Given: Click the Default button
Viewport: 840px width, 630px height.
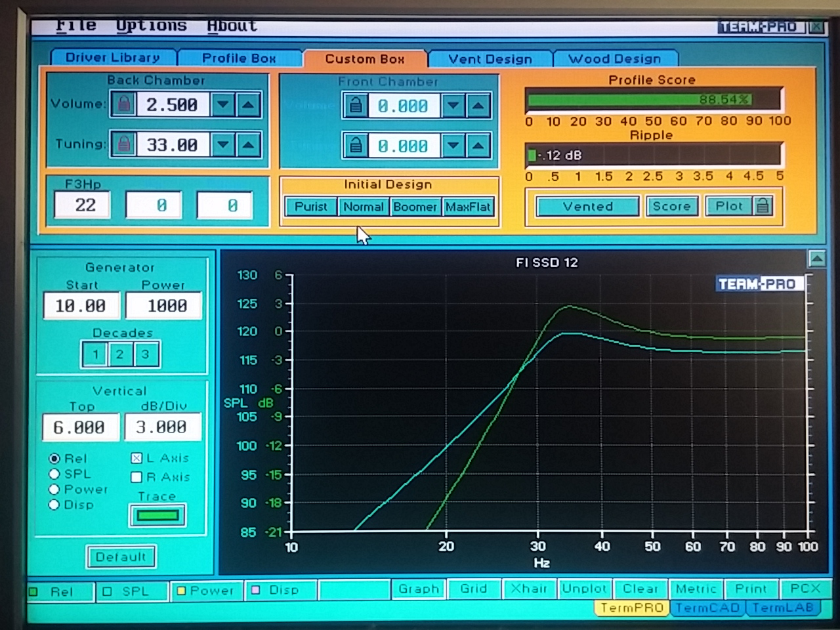Looking at the screenshot, I should click(x=121, y=557).
